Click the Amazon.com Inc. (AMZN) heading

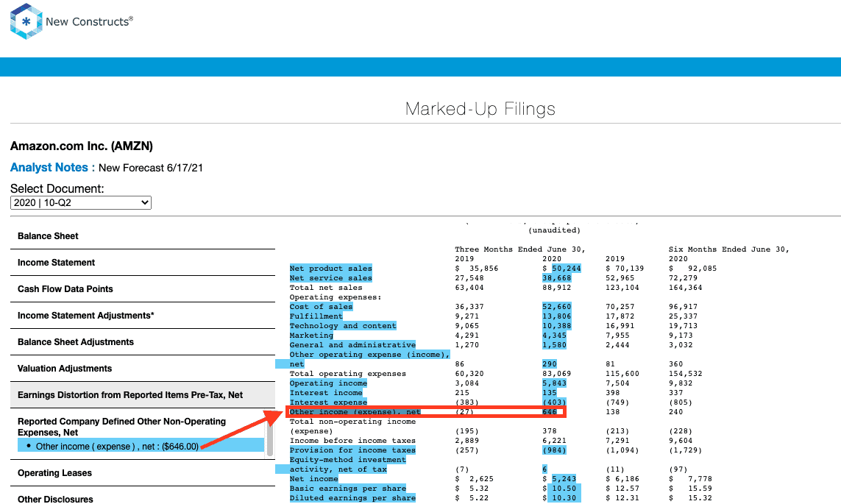pyautogui.click(x=82, y=146)
